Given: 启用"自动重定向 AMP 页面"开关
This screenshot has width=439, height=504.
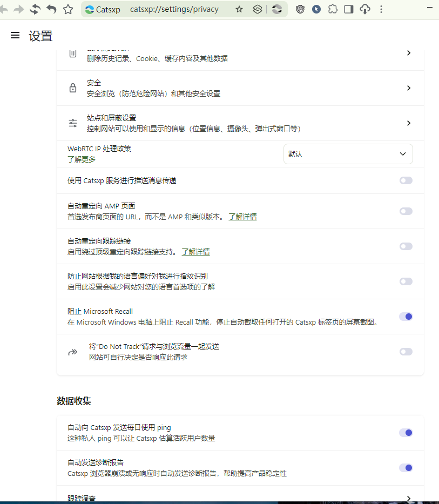Looking at the screenshot, I should pos(406,211).
